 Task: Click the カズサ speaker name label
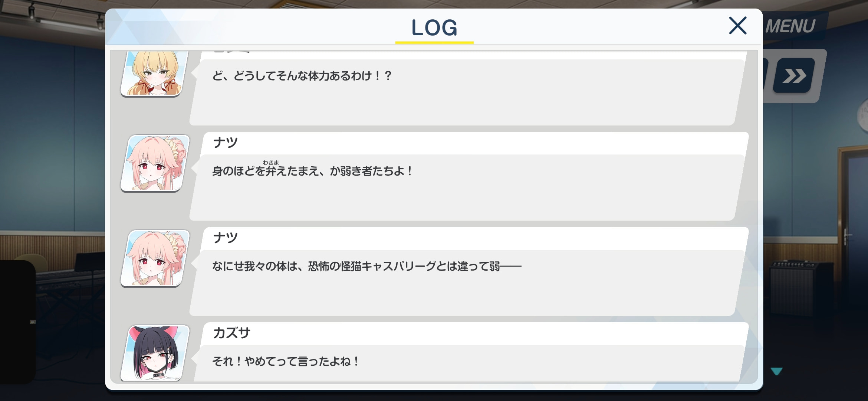click(x=231, y=333)
